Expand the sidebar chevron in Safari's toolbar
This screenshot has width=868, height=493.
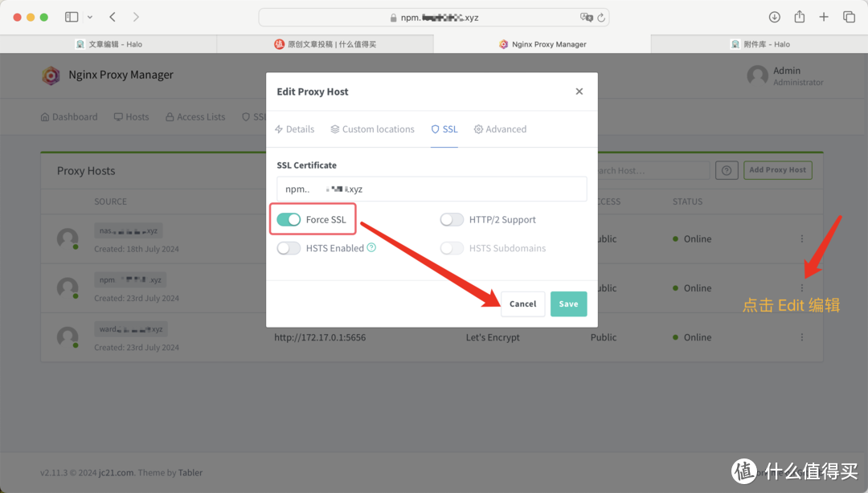(x=89, y=16)
